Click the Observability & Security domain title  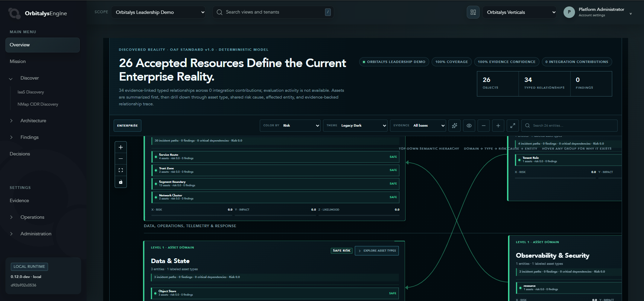tap(553, 256)
